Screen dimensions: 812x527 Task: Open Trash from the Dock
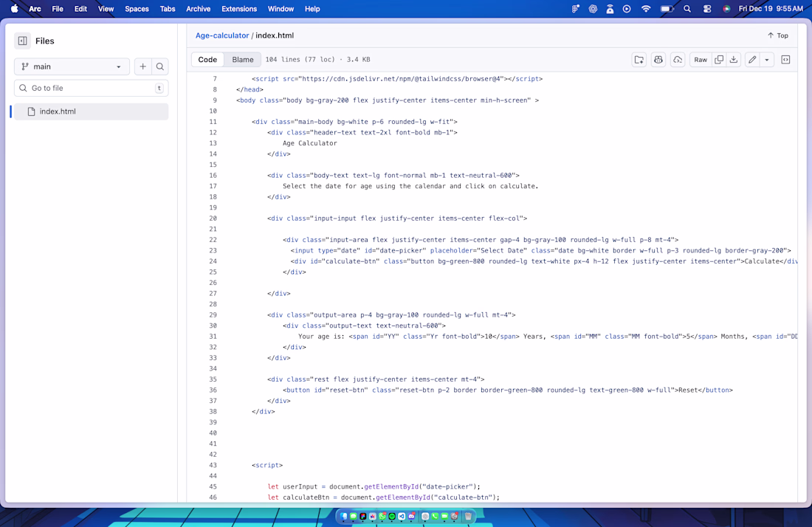pyautogui.click(x=468, y=516)
